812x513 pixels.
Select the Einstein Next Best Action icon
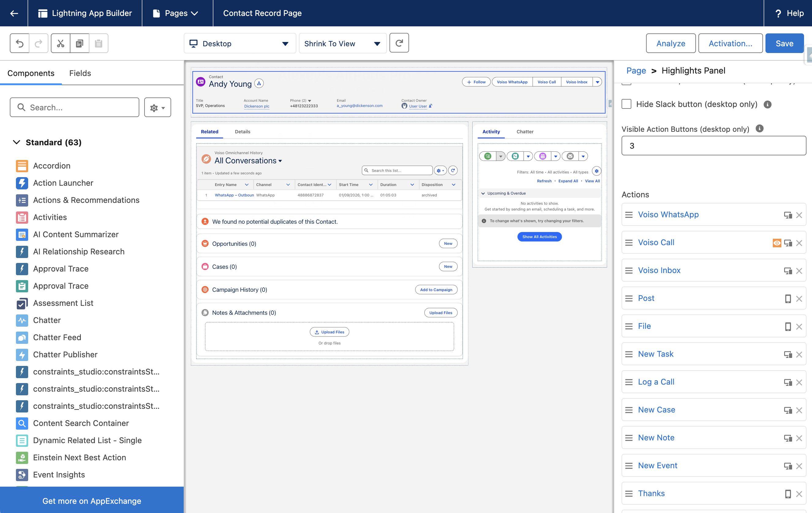click(22, 458)
